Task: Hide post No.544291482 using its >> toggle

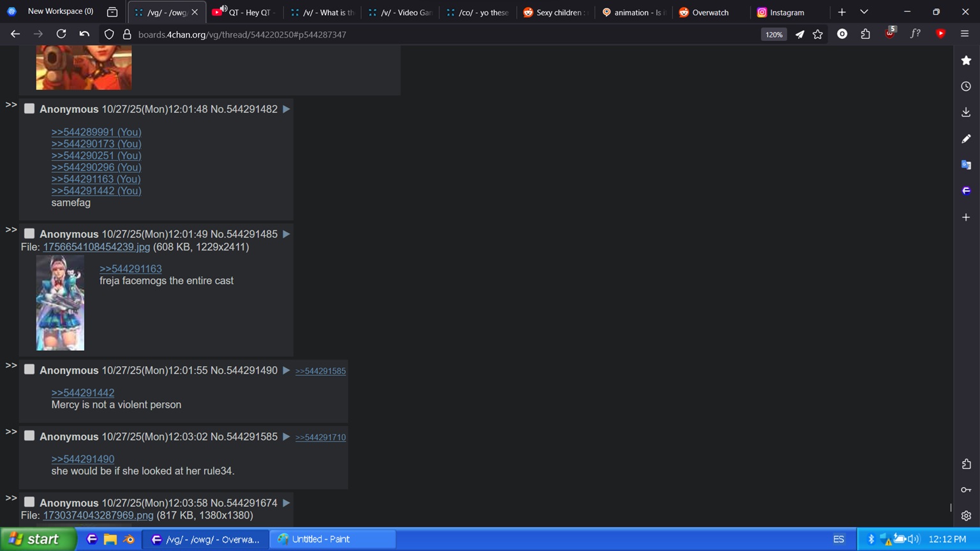Action: tap(11, 105)
